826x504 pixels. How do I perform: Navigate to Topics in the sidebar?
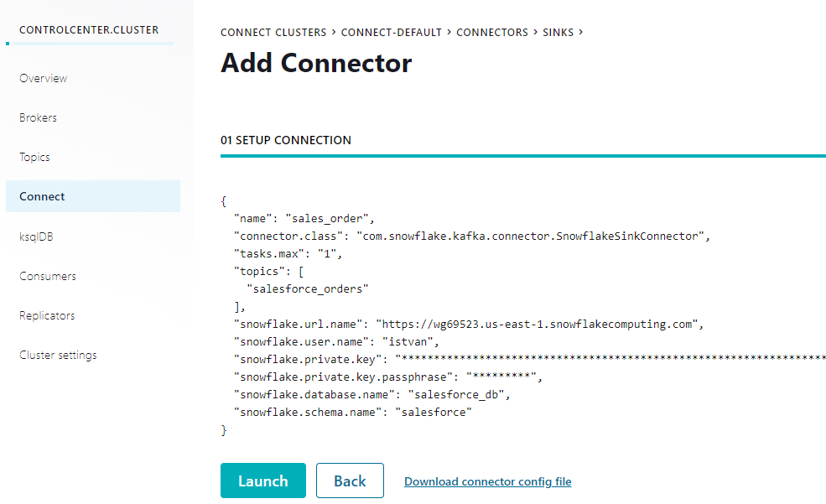(34, 157)
